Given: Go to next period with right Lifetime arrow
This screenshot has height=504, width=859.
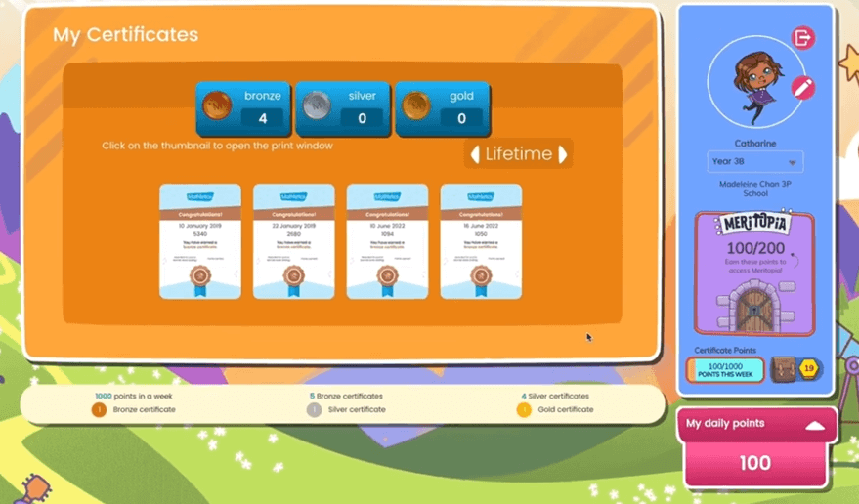Looking at the screenshot, I should (562, 154).
